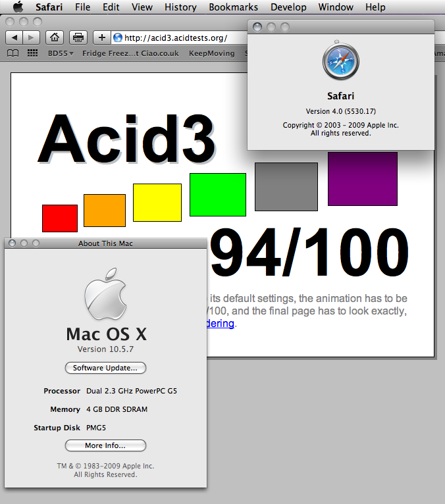
Task: Open the History menu
Action: pos(180,7)
